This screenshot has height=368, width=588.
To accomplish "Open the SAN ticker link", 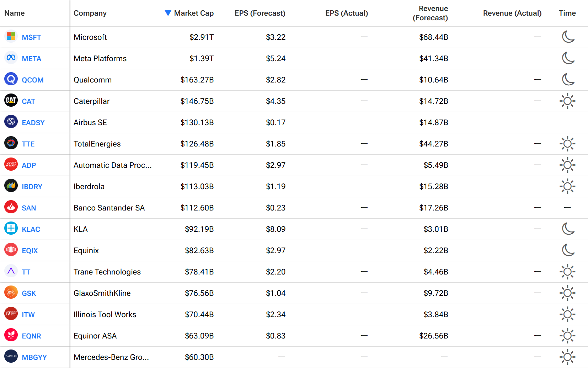I will tap(29, 208).
